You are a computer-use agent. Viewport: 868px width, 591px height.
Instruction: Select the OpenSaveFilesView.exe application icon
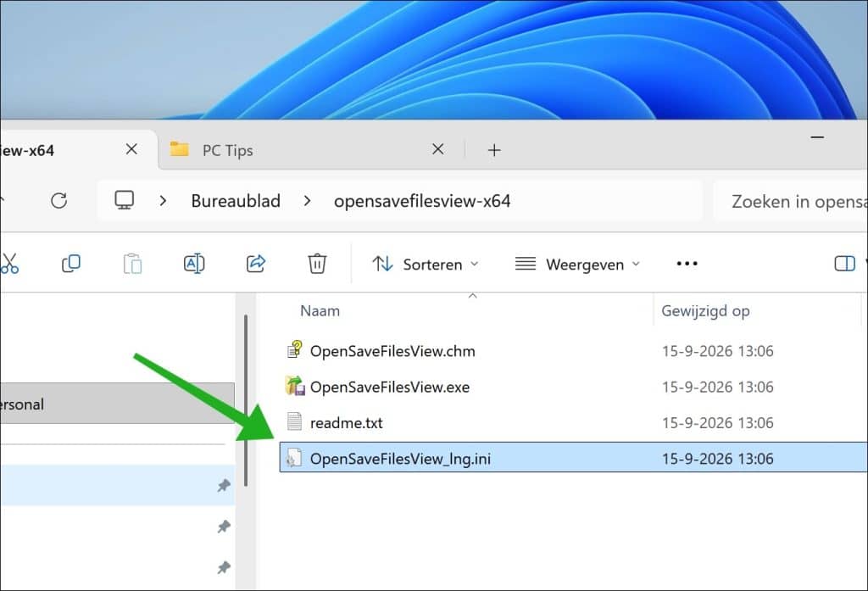click(x=294, y=386)
